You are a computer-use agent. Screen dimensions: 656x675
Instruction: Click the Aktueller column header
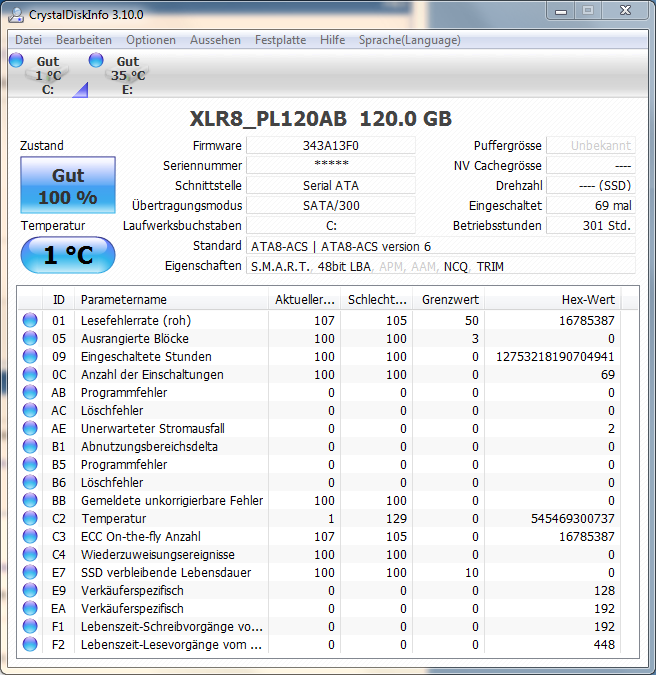[x=304, y=300]
